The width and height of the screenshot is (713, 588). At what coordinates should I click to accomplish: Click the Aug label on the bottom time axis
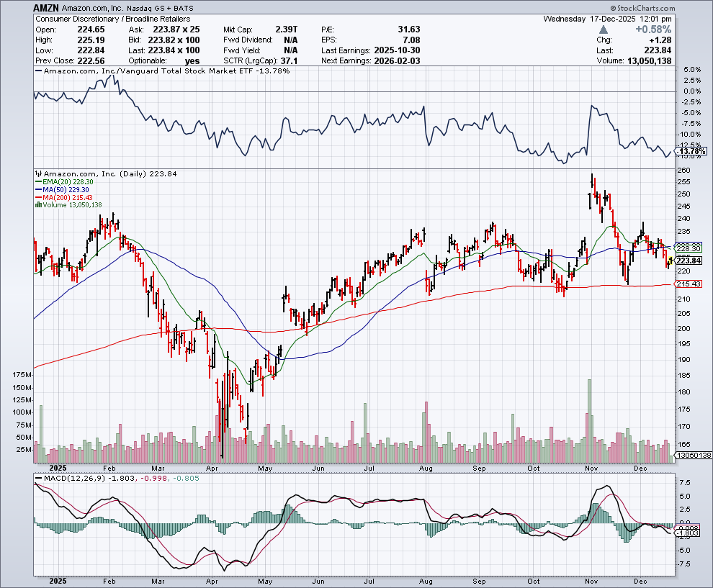pyautogui.click(x=426, y=582)
